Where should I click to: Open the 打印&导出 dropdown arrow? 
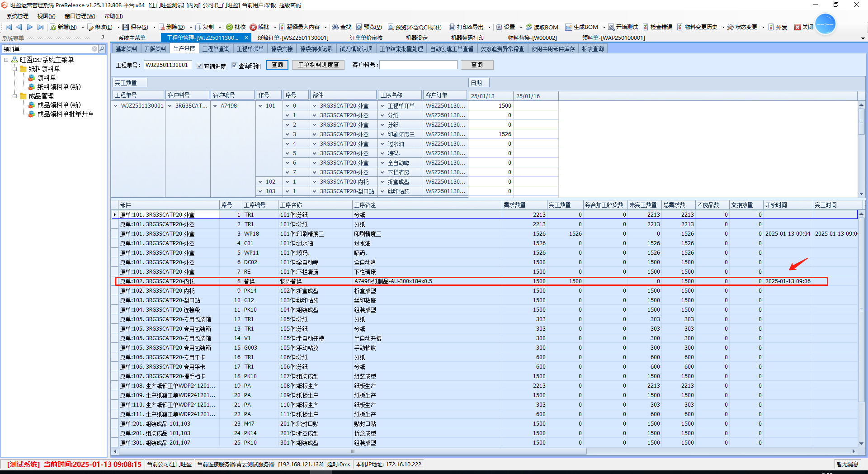coord(489,27)
